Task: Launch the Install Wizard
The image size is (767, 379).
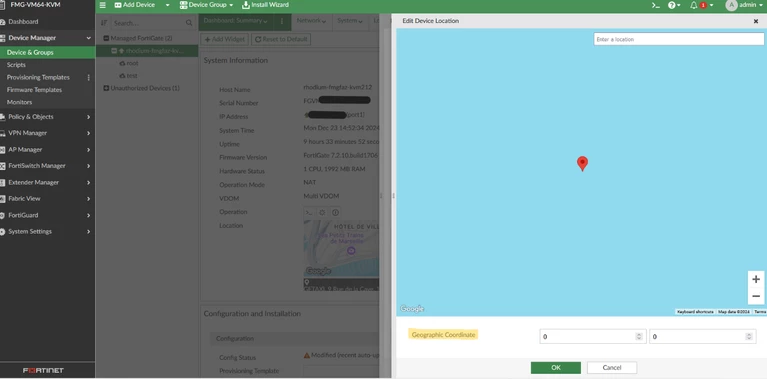Action: (265, 5)
